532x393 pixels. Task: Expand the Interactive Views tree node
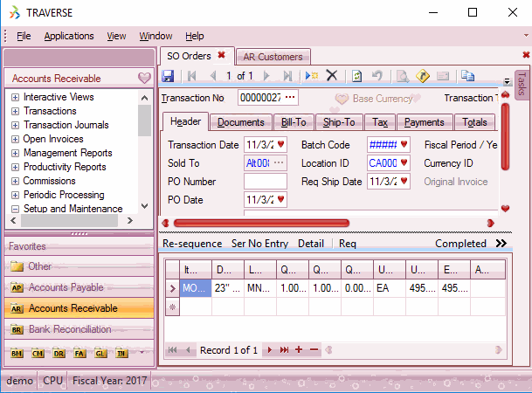pyautogui.click(x=15, y=97)
